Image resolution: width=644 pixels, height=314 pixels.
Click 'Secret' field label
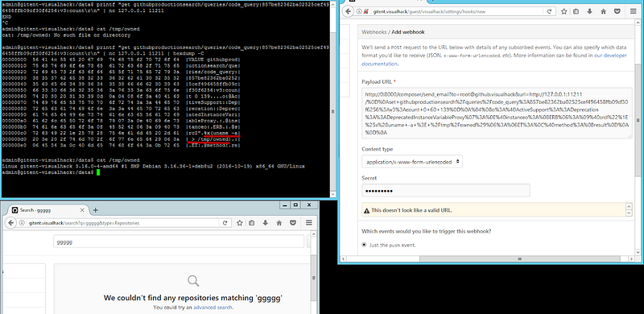pyautogui.click(x=369, y=178)
